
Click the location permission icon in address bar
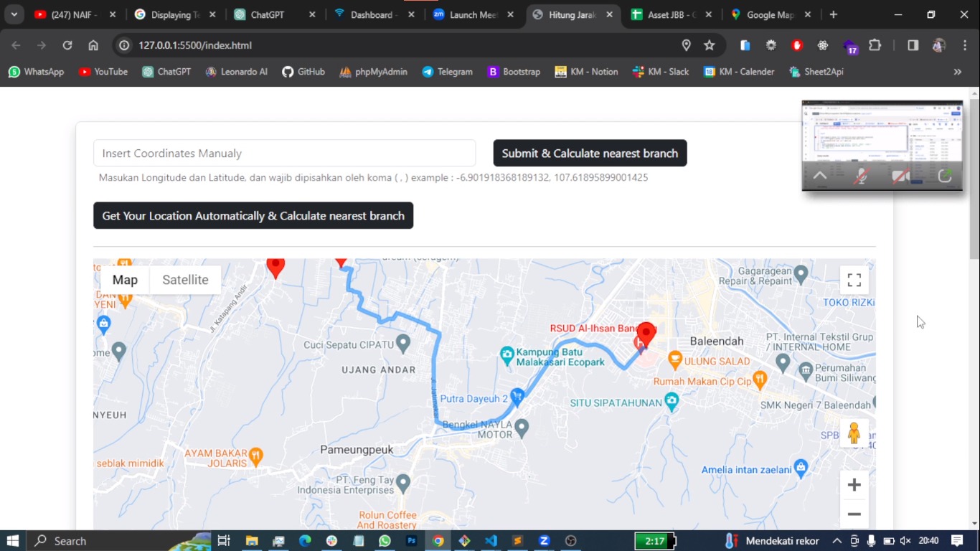(686, 45)
